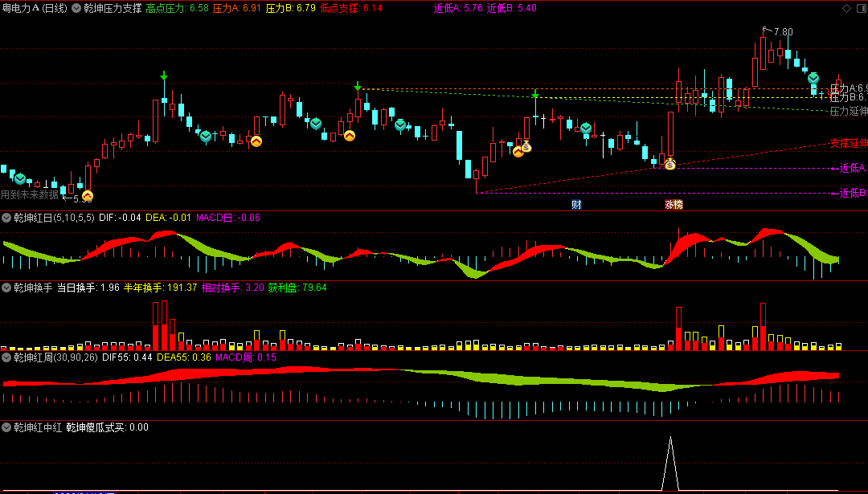Image resolution: width=868 pixels, height=494 pixels.
Task: Click the 半年换手: 191.37 reading
Action: [x=160, y=288]
